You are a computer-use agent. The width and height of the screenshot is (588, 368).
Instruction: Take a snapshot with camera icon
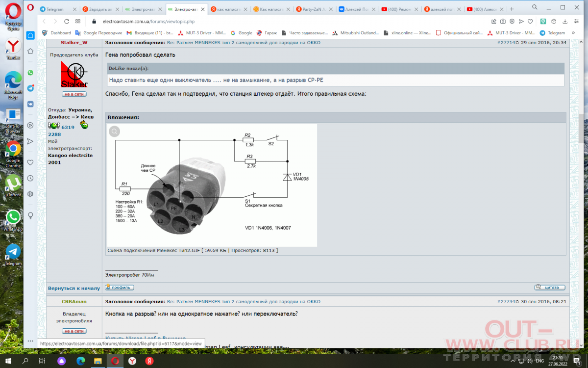pyautogui.click(x=503, y=21)
